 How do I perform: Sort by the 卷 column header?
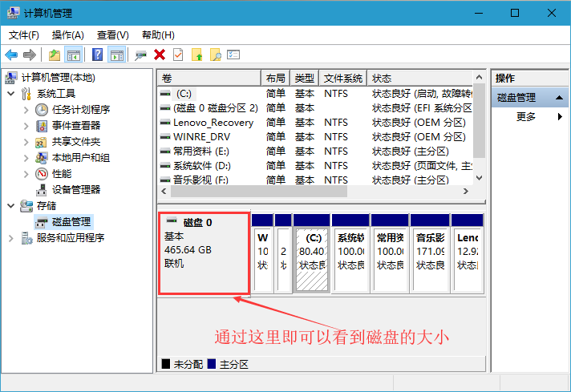[x=209, y=79]
